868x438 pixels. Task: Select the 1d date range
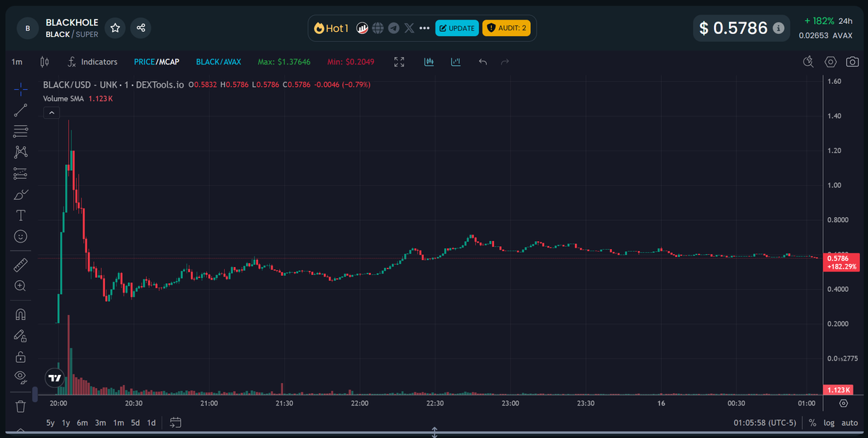[x=151, y=423]
